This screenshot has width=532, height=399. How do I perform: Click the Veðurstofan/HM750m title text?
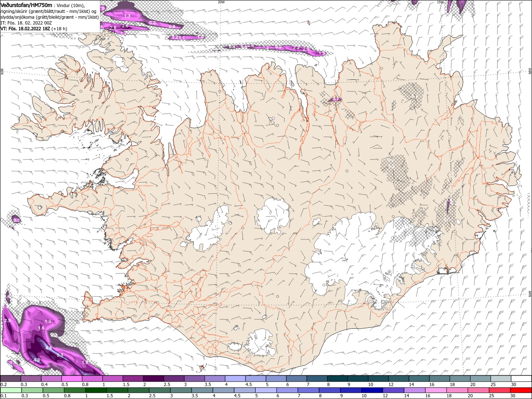[x=27, y=5]
